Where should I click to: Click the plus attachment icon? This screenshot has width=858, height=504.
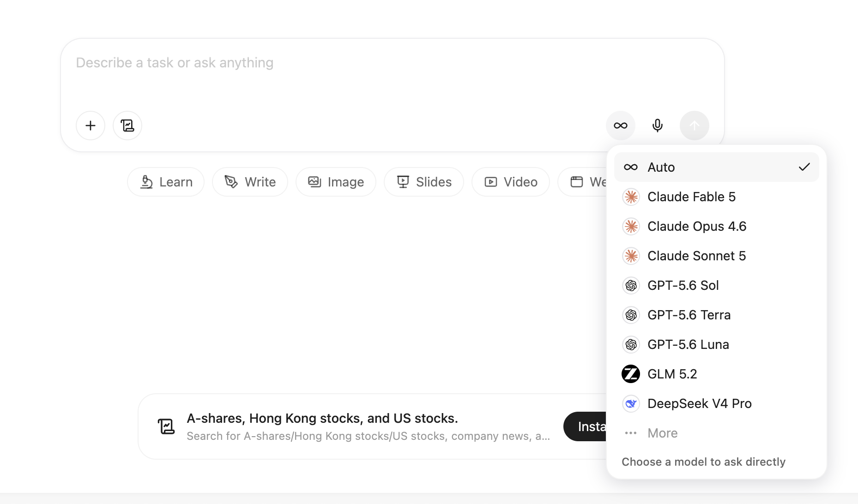pyautogui.click(x=91, y=126)
